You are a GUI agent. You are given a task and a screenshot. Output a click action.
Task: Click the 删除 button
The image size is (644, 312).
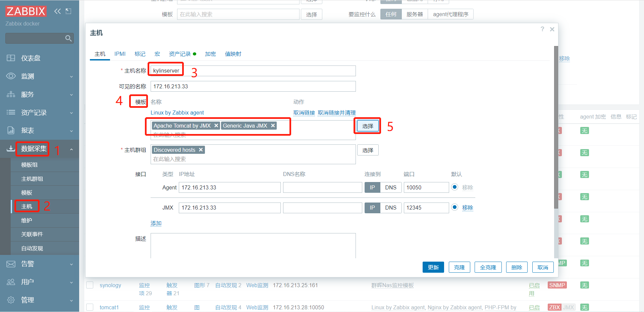pos(517,267)
